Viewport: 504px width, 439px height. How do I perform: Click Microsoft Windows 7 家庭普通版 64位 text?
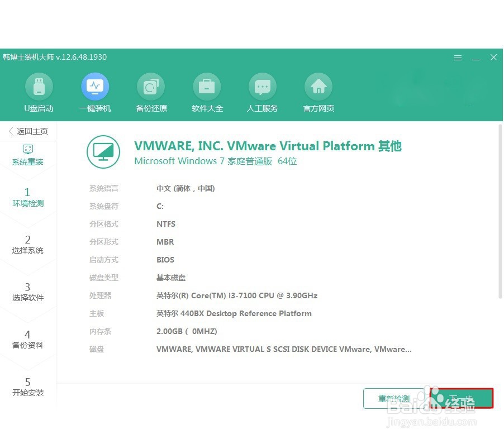[x=215, y=161]
